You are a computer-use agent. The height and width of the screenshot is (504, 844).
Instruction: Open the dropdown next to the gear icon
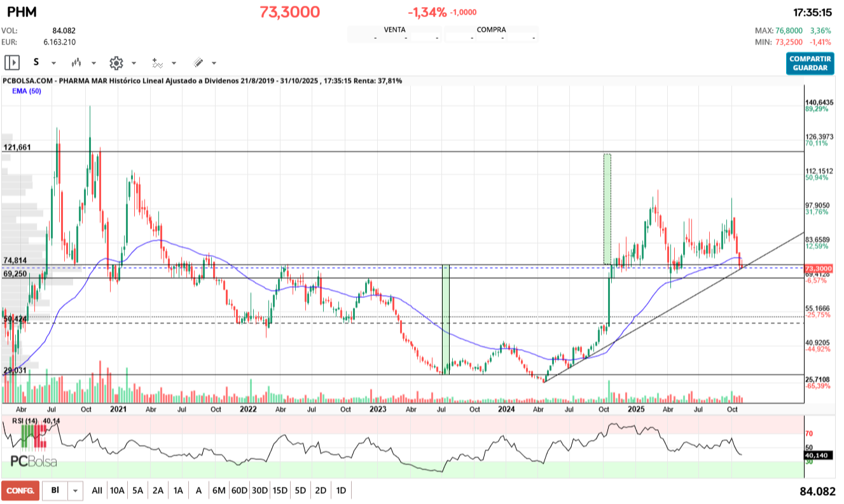click(134, 62)
